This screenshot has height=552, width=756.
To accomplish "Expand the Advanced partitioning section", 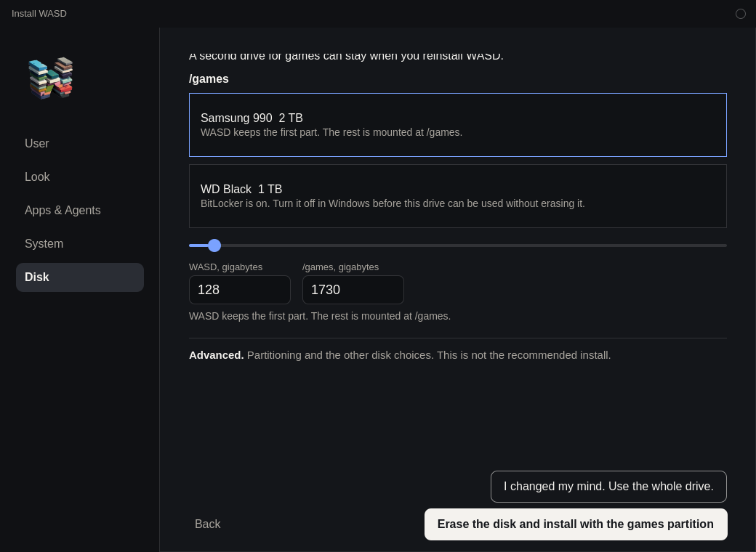I will tap(400, 355).
